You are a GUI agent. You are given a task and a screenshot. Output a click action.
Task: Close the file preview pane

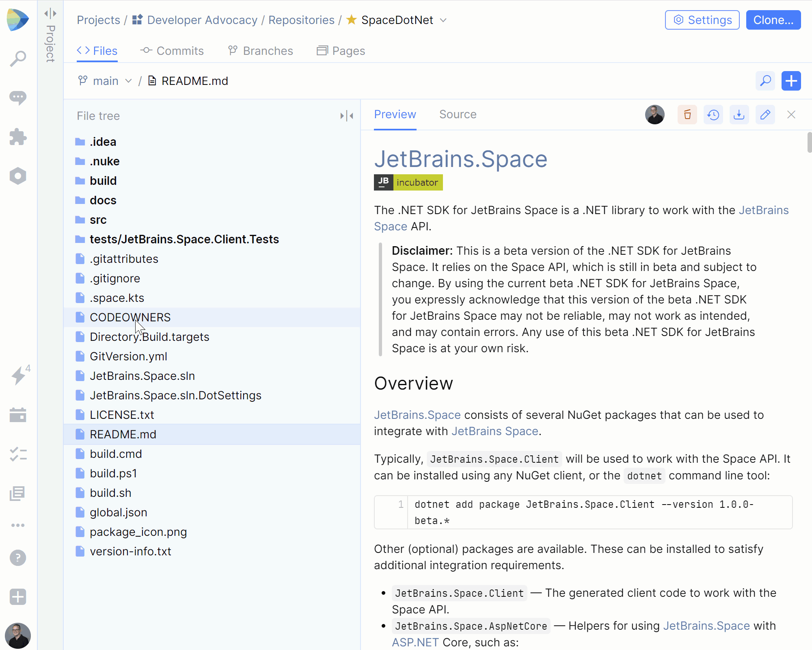tap(791, 115)
